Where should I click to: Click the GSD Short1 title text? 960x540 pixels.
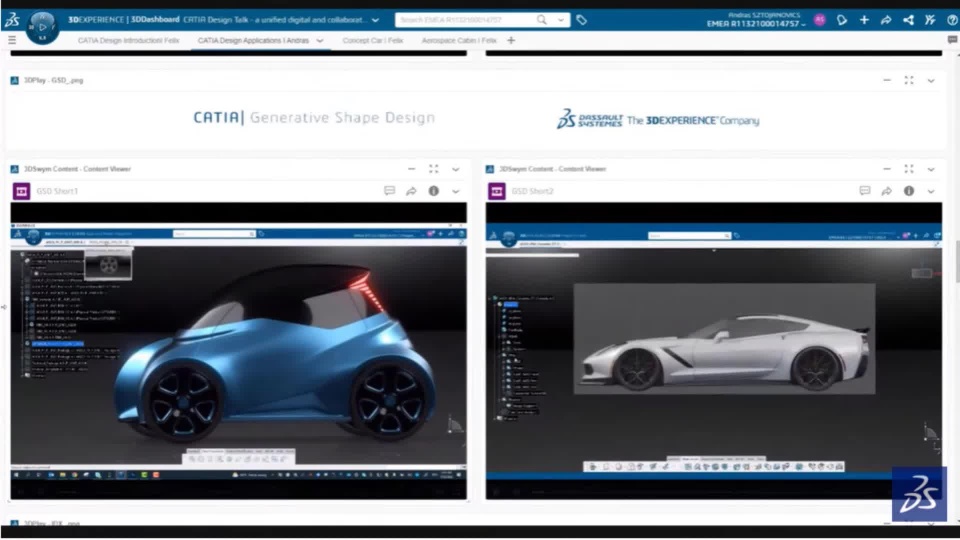[x=57, y=191]
